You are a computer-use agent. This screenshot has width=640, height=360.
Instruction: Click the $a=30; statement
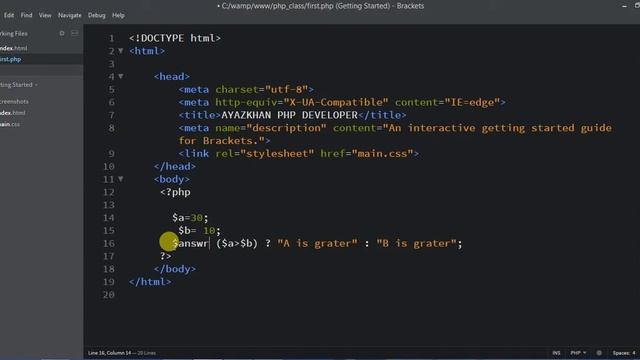[190, 218]
